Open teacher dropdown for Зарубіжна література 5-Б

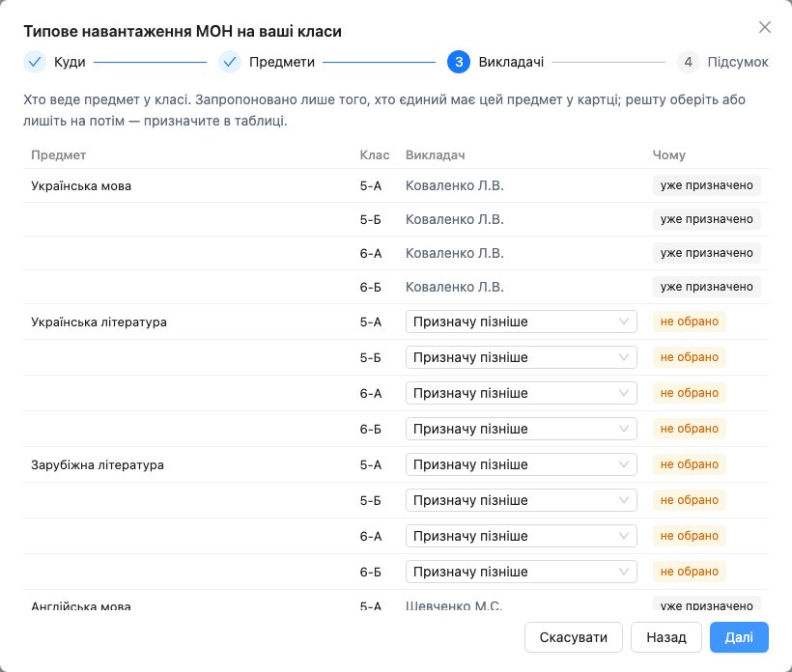[x=522, y=500]
